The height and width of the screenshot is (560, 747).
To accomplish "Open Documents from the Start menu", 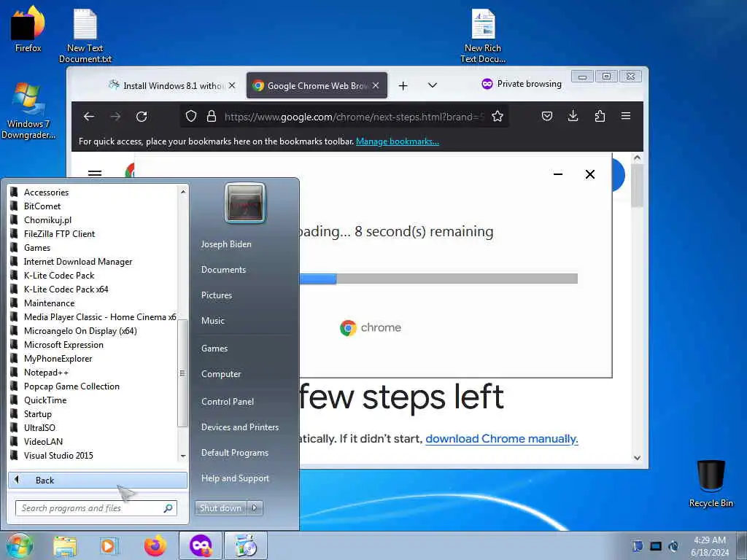I will pos(223,270).
